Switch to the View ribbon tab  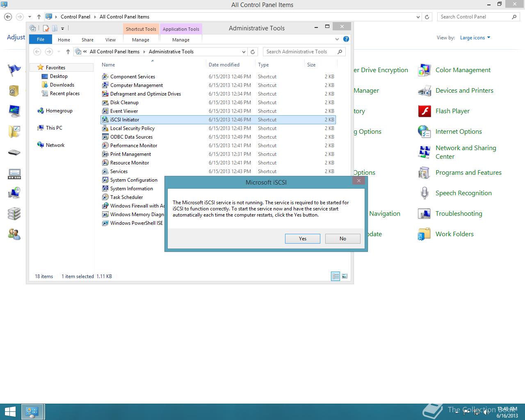click(x=111, y=40)
